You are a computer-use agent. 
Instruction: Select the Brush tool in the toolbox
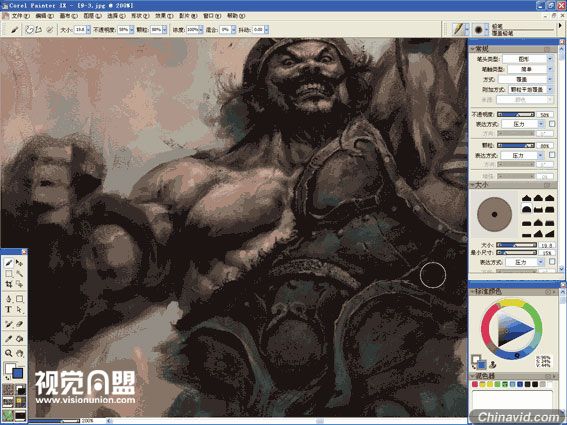(9, 263)
